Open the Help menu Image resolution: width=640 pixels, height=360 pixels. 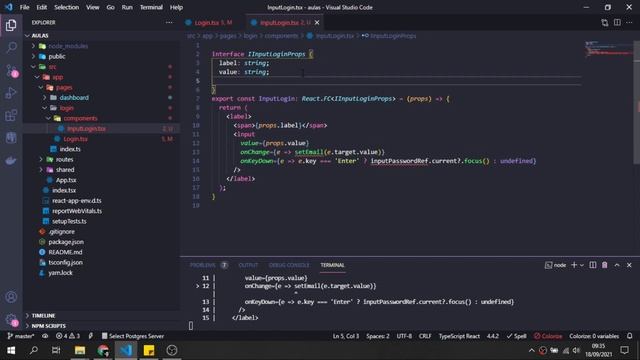pos(176,7)
